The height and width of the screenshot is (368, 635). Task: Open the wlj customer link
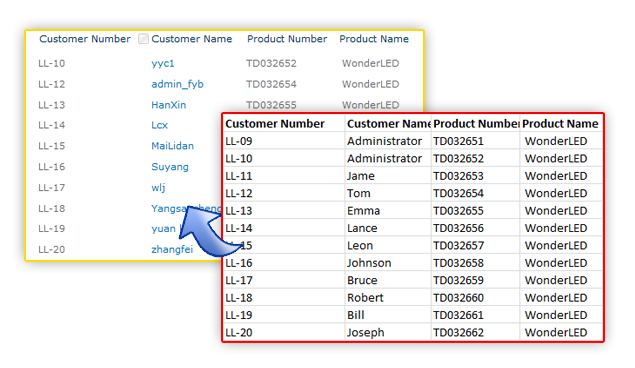[x=158, y=187]
